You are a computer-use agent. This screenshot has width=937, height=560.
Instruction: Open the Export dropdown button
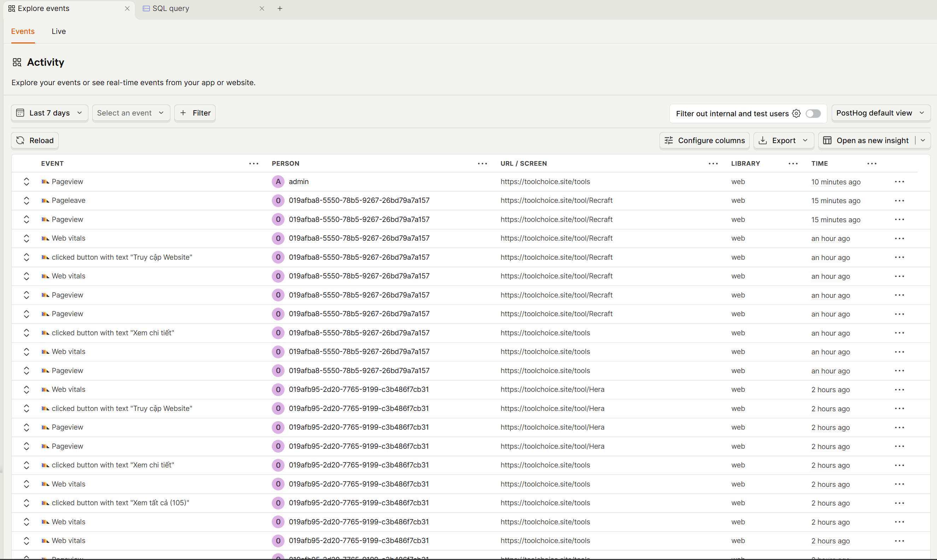(x=783, y=140)
